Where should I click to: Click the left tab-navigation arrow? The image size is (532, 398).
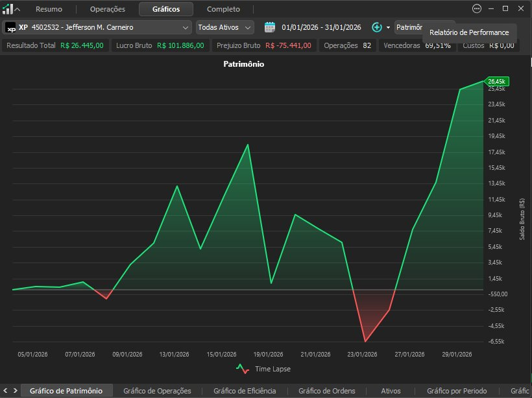5,390
